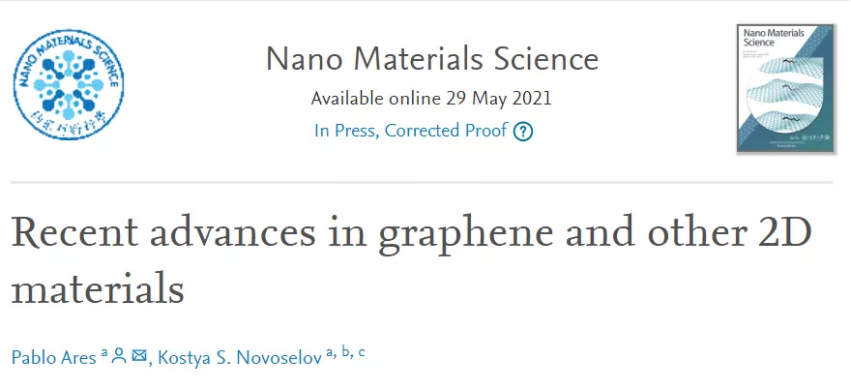Click the word materials in article title
Viewport: 851px width, 390px height.
pyautogui.click(x=98, y=289)
